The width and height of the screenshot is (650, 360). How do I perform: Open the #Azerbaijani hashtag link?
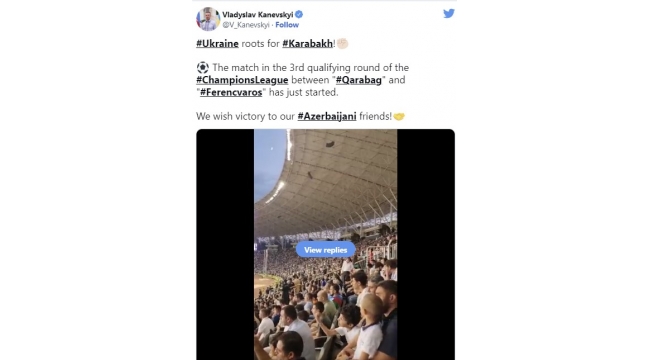tap(327, 117)
